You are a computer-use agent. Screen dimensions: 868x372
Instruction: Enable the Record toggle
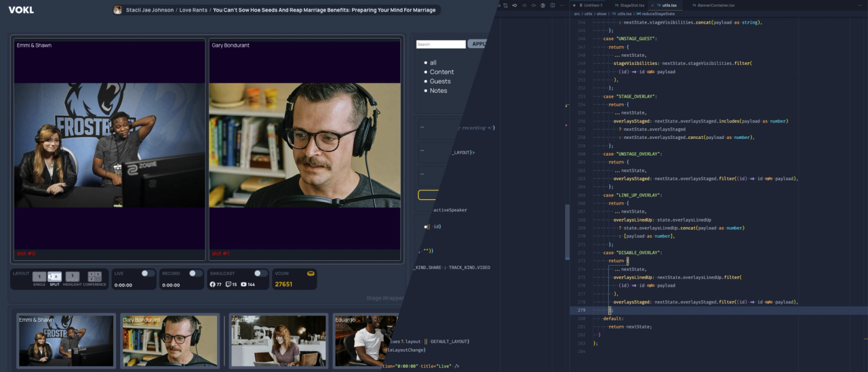tap(195, 273)
